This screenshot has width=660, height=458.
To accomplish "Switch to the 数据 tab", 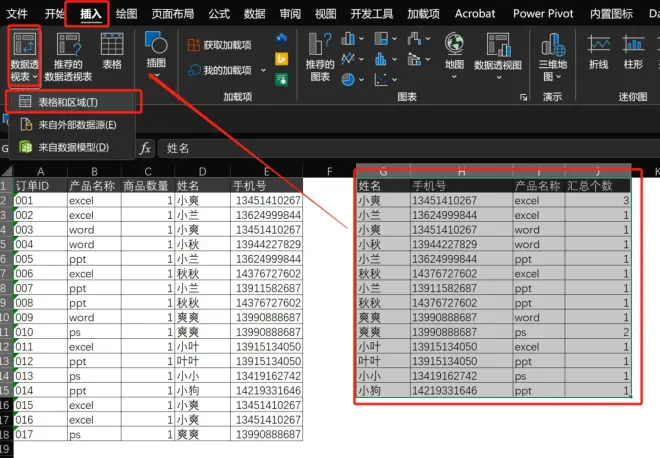I will (255, 14).
